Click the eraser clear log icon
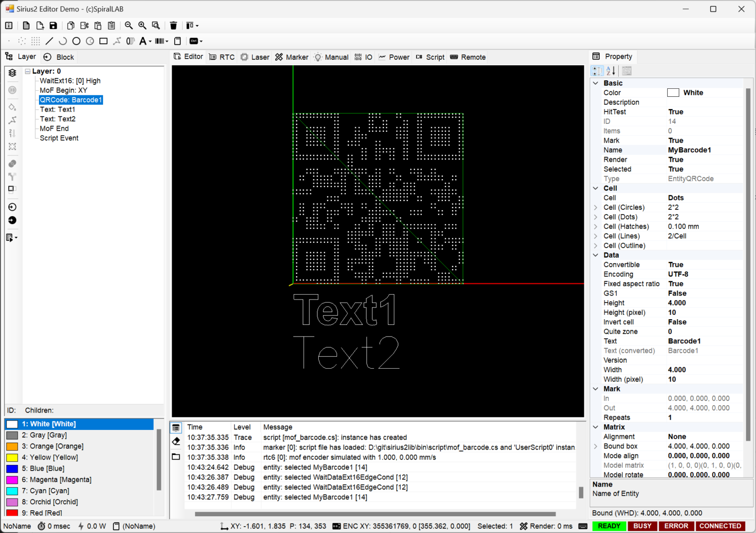756x533 pixels. pos(176,441)
